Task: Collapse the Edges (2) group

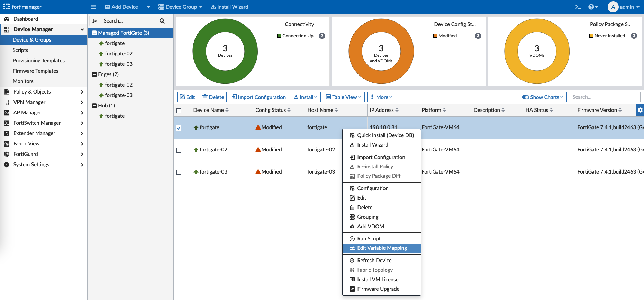Action: click(x=94, y=74)
